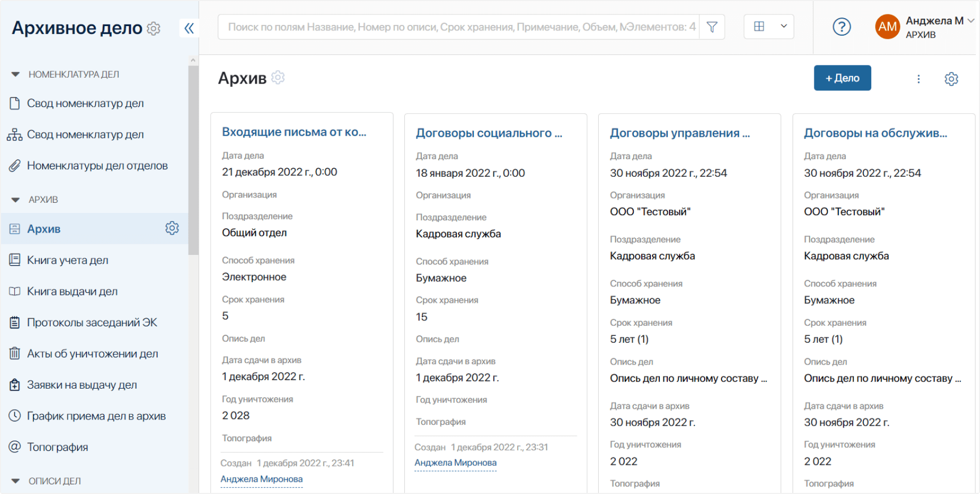Click the AM user avatar

pos(887,27)
